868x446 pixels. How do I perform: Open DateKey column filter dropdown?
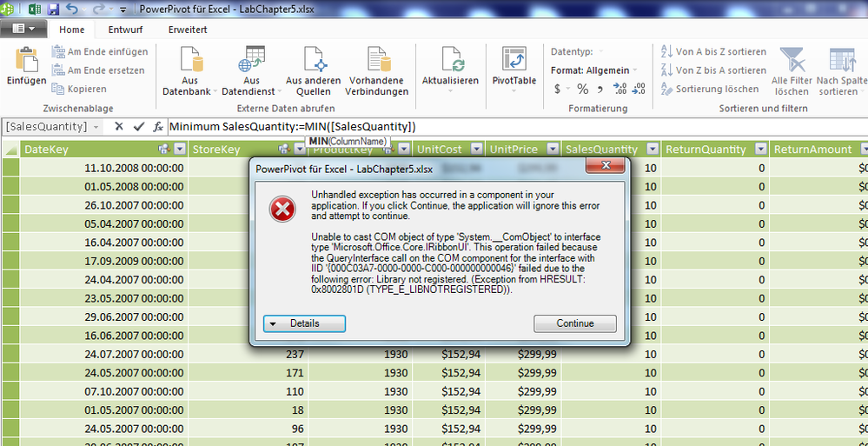point(179,149)
